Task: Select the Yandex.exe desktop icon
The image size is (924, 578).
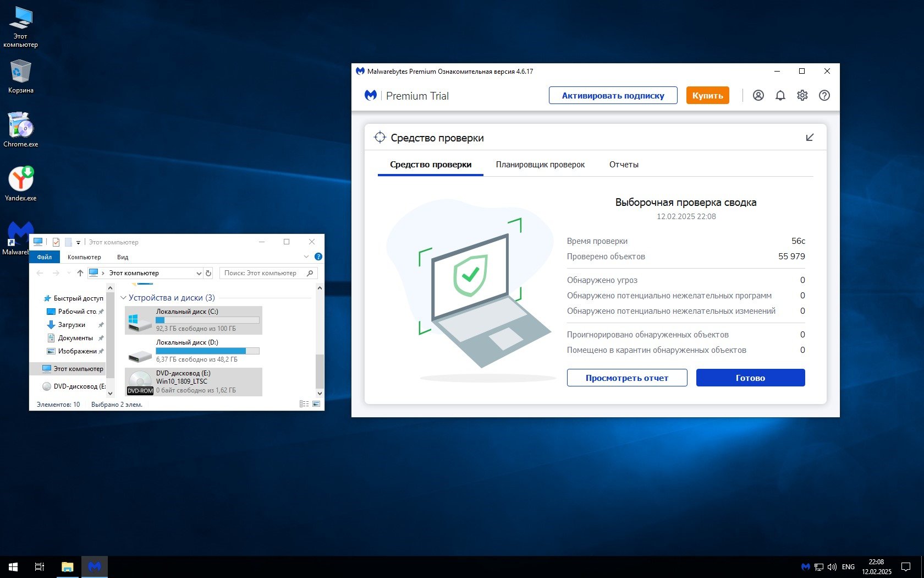Action: coord(21,184)
